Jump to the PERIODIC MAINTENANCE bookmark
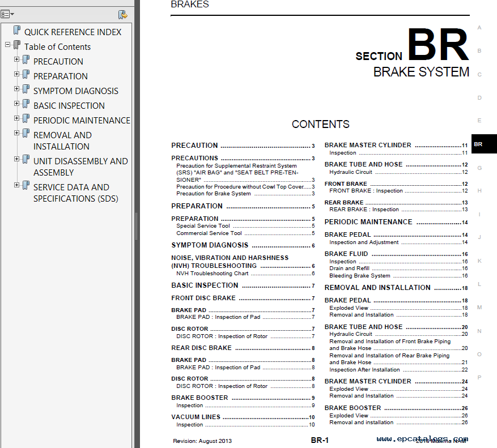The image size is (497, 448). [x=82, y=121]
